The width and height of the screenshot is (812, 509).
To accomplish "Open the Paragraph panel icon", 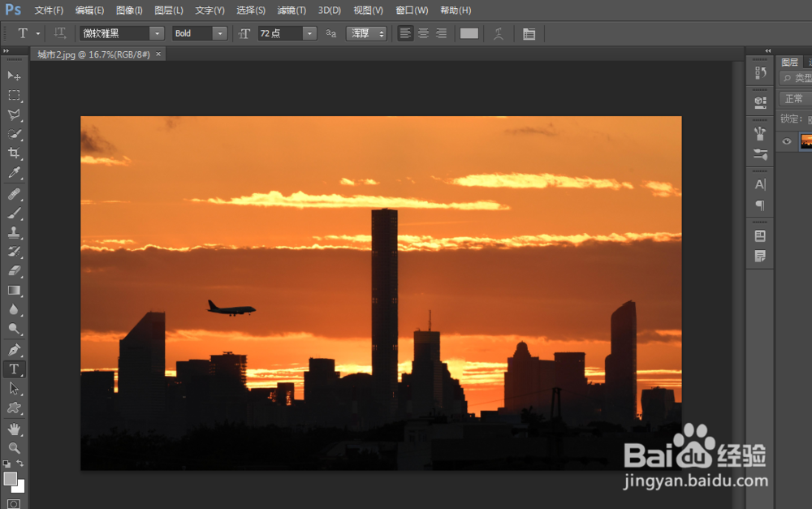I will tap(760, 205).
